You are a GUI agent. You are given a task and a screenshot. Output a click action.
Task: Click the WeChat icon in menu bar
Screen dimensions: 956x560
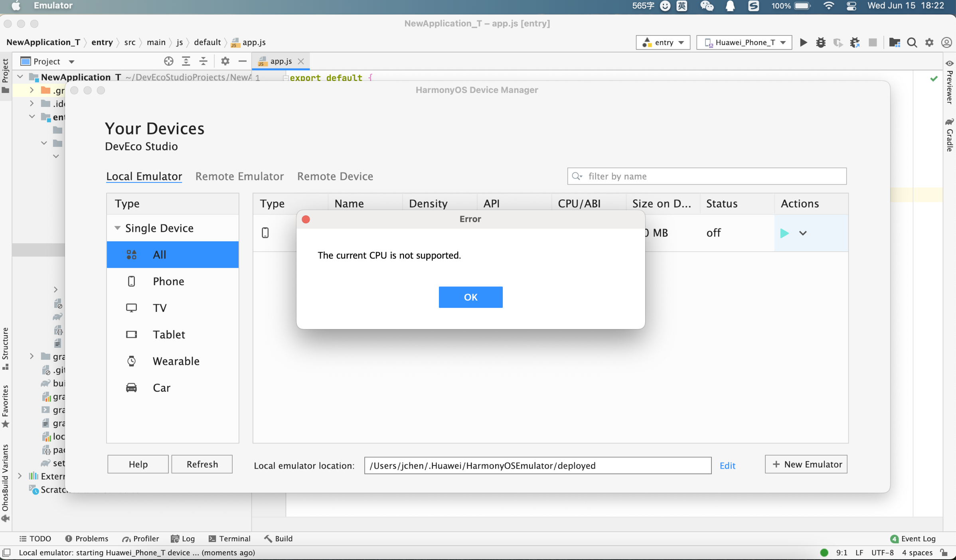pos(707,6)
